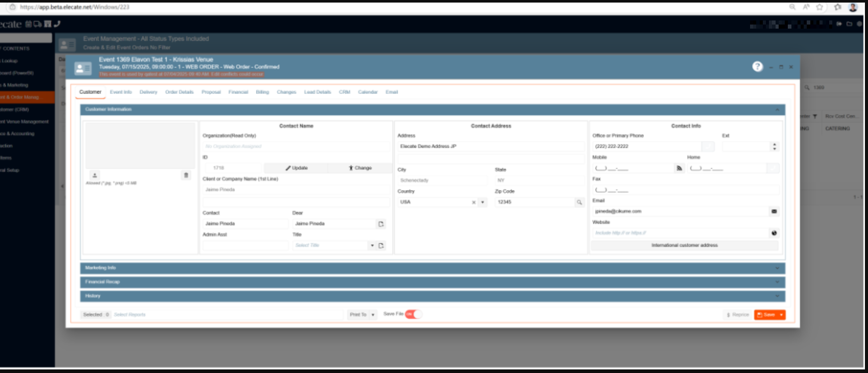Switch to the Event Info tab
The width and height of the screenshot is (868, 373).
tap(120, 92)
